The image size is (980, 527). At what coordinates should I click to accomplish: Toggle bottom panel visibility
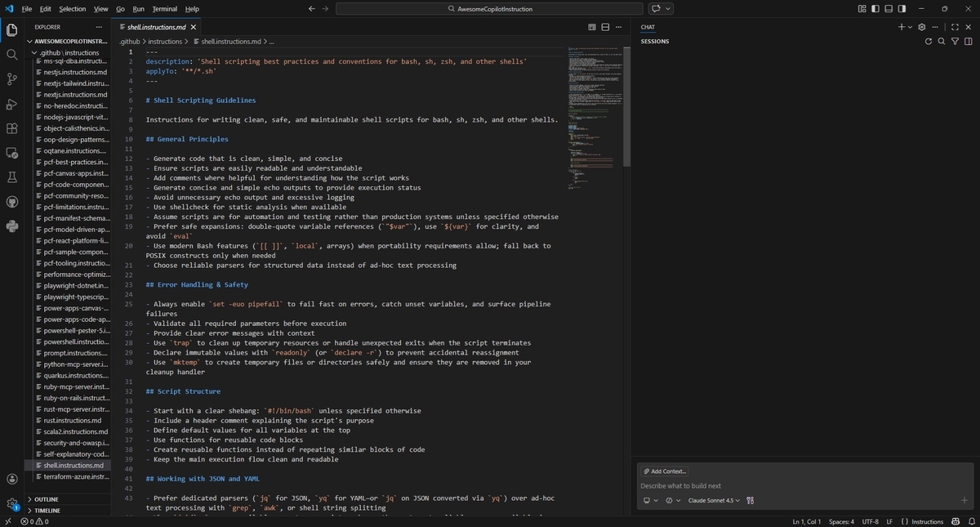[x=889, y=8]
